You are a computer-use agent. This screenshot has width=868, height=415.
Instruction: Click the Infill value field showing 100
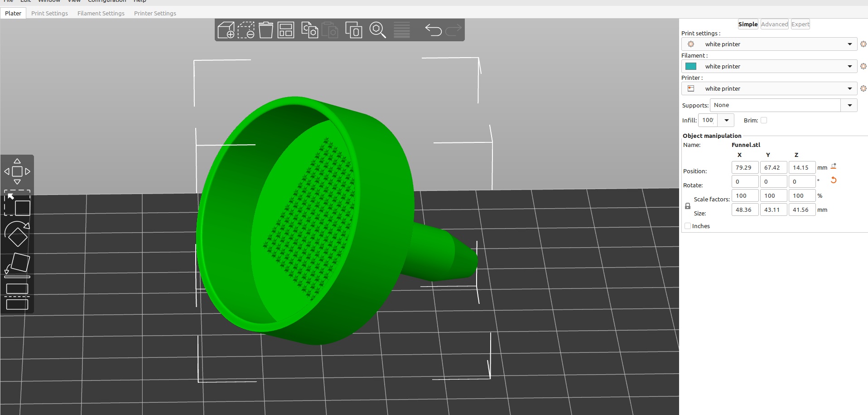point(708,120)
